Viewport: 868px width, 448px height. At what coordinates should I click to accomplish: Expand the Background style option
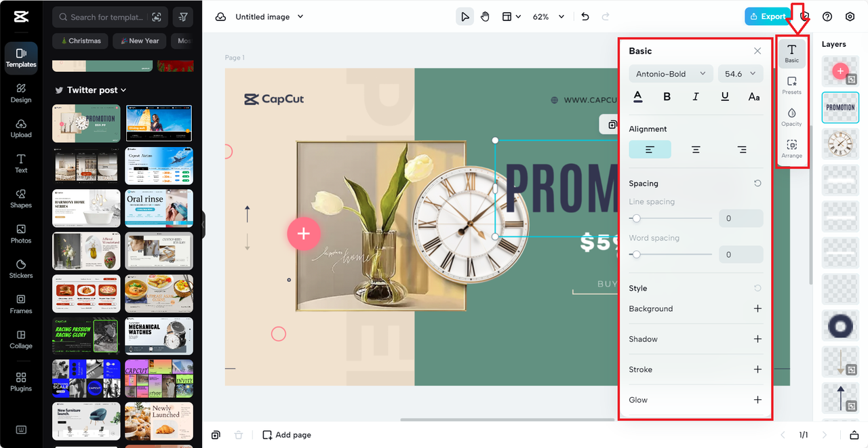pyautogui.click(x=757, y=308)
